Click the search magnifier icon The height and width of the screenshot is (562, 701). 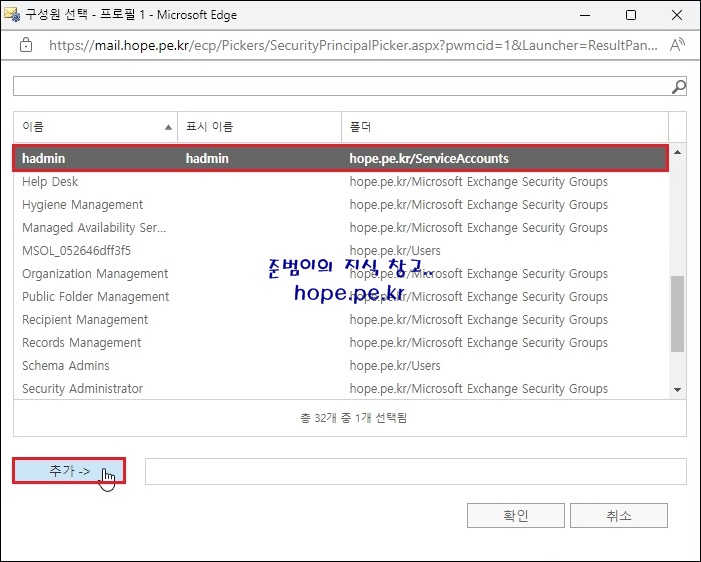click(678, 86)
